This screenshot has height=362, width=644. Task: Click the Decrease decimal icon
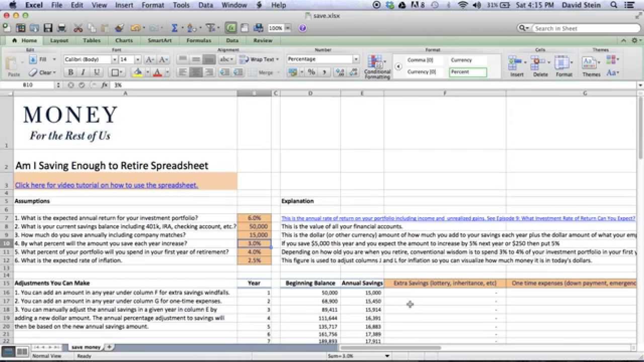pyautogui.click(x=353, y=72)
